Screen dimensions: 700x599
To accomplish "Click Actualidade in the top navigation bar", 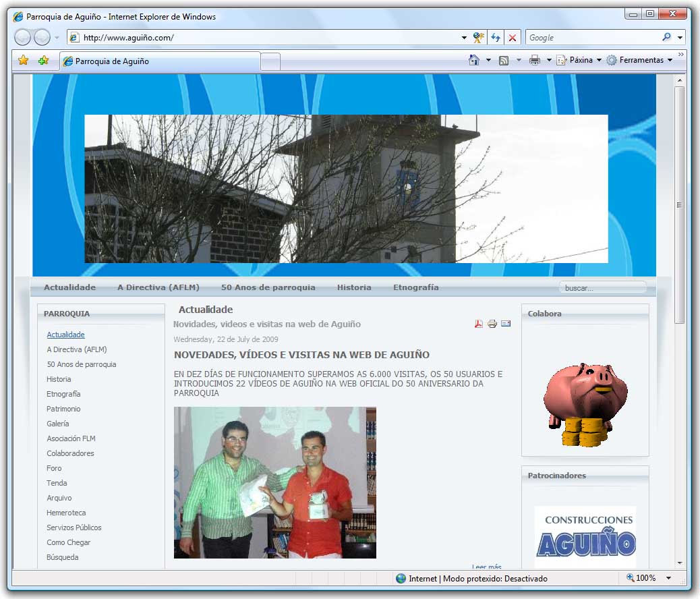I will click(x=69, y=287).
